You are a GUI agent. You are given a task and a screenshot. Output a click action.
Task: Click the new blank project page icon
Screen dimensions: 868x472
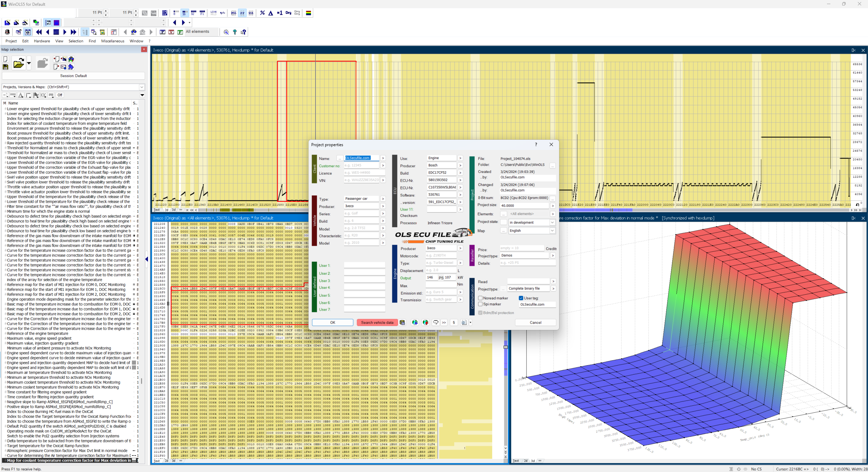tap(5, 59)
